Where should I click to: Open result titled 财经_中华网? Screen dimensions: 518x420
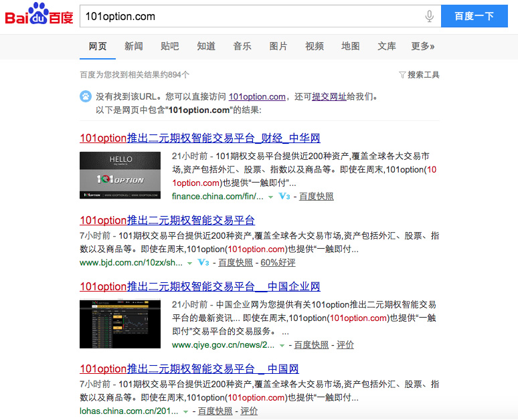(200, 138)
